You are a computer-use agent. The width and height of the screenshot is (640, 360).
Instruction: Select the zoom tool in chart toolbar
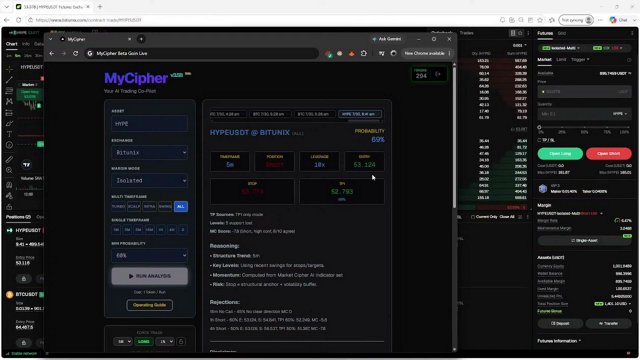click(9, 171)
